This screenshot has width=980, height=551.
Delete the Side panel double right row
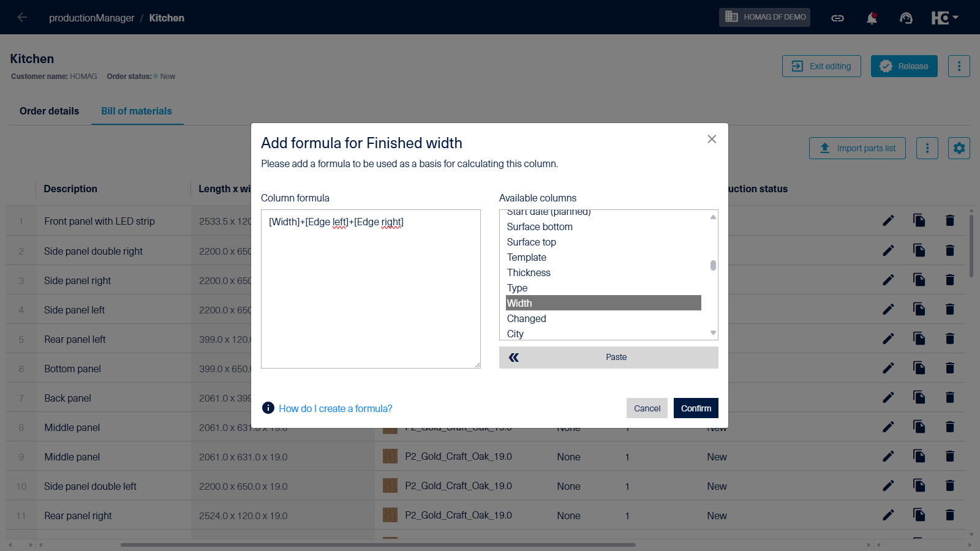950,250
